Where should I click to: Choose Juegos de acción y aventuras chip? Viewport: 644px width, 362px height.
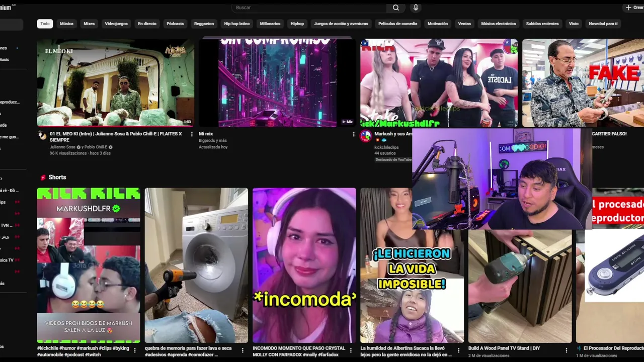tap(341, 24)
